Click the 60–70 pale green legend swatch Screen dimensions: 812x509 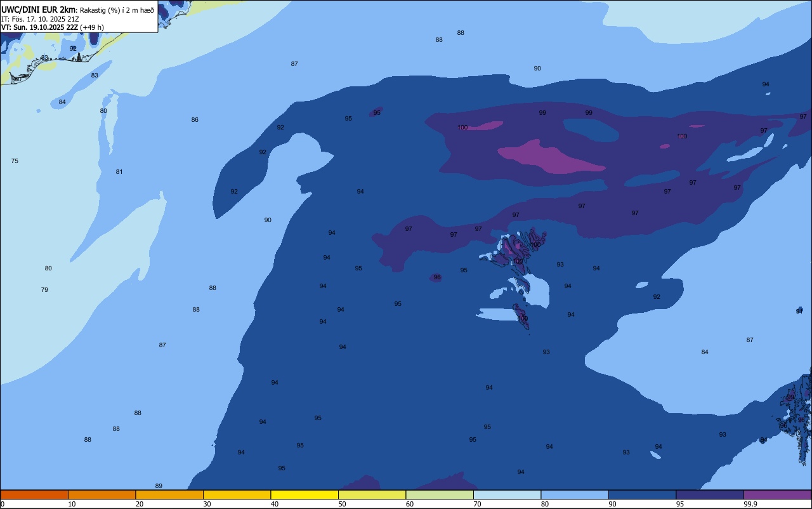pyautogui.click(x=440, y=494)
